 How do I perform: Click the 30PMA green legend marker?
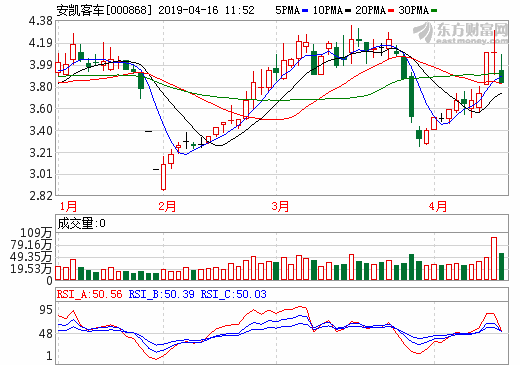[x=434, y=11]
